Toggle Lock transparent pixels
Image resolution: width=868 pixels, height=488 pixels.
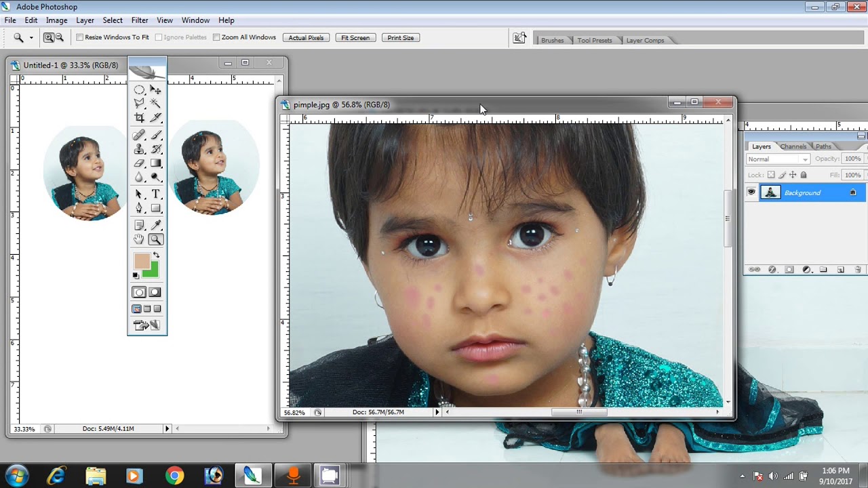[771, 175]
